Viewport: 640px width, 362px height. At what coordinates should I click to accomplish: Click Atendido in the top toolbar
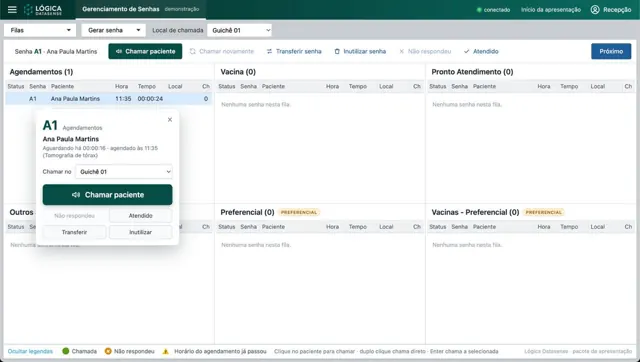[481, 51]
